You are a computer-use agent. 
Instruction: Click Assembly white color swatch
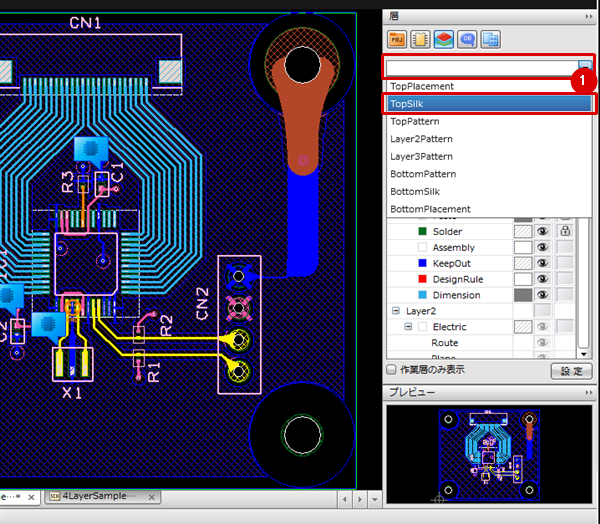[422, 247]
